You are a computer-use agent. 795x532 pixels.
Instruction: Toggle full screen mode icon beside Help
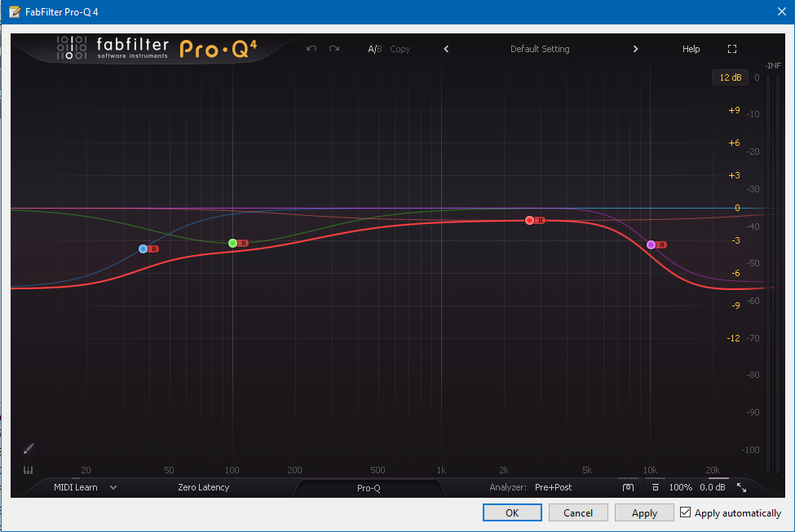[x=732, y=49]
